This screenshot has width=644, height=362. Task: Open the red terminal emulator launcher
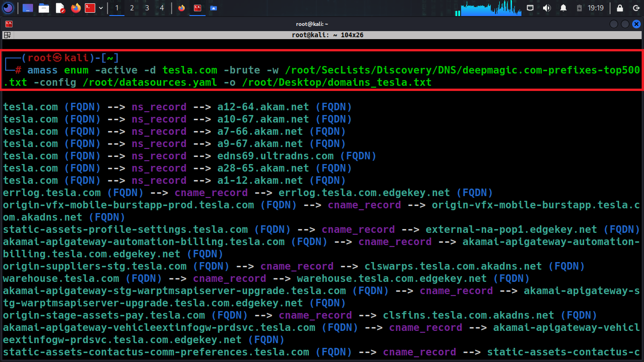coord(91,8)
